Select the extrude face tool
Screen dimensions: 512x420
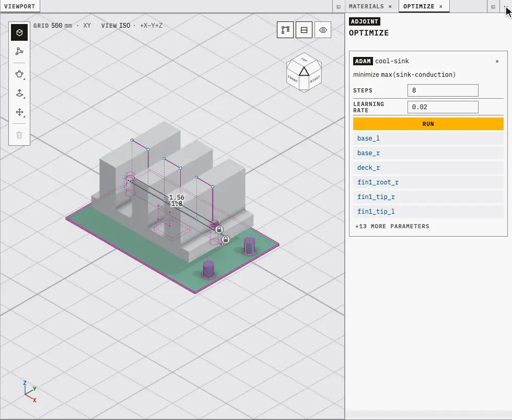coord(19,94)
